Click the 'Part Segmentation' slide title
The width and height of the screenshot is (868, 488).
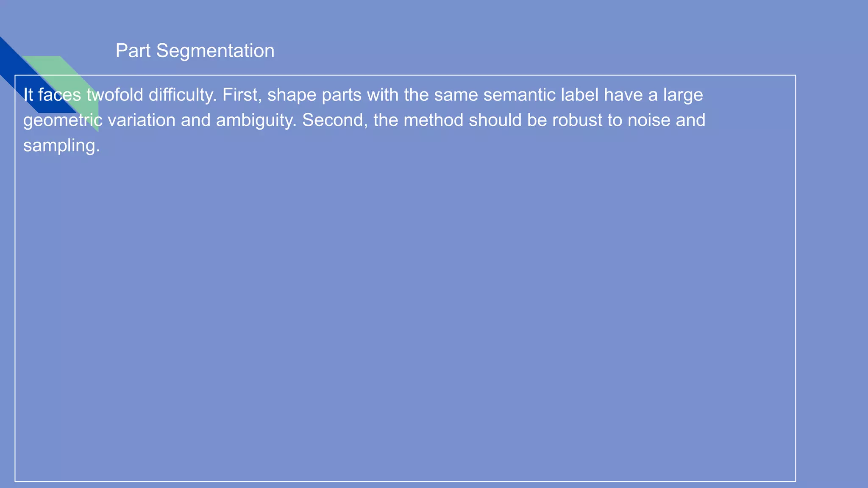pos(195,51)
